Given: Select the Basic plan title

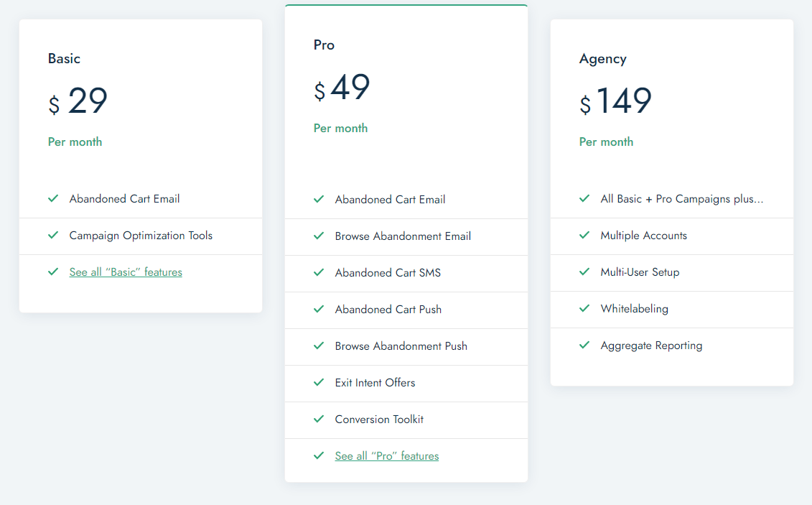Looking at the screenshot, I should tap(65, 59).
